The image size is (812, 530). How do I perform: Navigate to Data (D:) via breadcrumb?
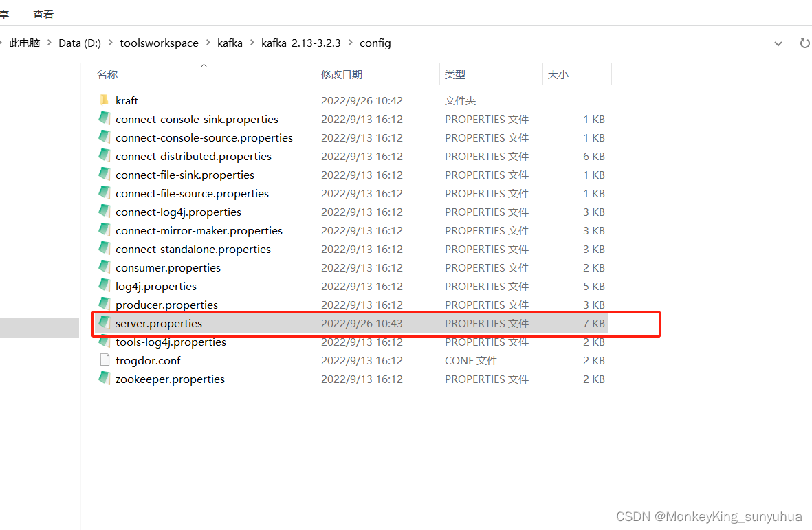(x=80, y=43)
